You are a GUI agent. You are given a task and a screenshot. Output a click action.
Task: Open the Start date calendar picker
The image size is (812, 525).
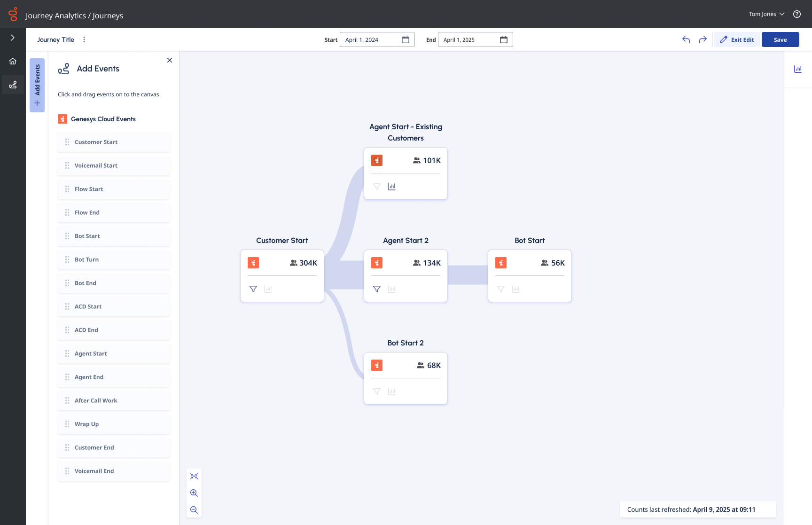(406, 39)
